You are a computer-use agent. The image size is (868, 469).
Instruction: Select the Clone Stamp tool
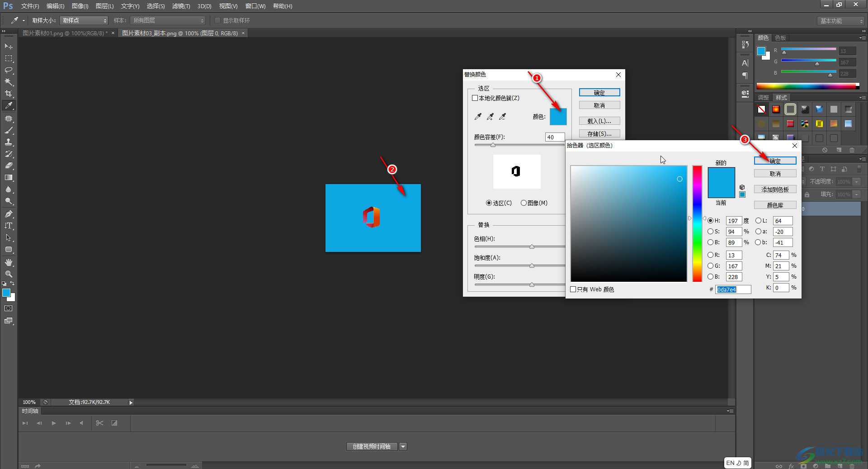point(9,142)
